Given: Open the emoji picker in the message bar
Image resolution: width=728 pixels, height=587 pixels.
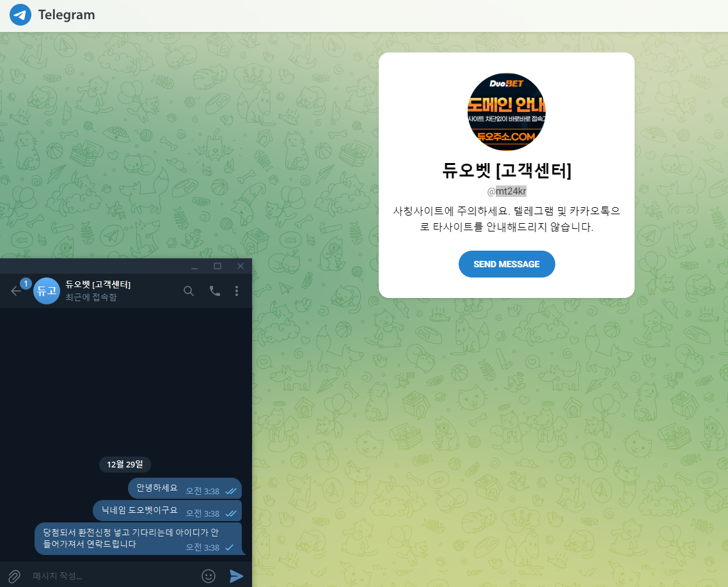Looking at the screenshot, I should [208, 575].
